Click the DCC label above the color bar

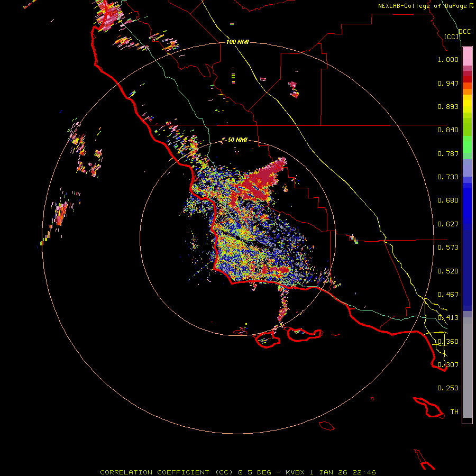[465, 32]
